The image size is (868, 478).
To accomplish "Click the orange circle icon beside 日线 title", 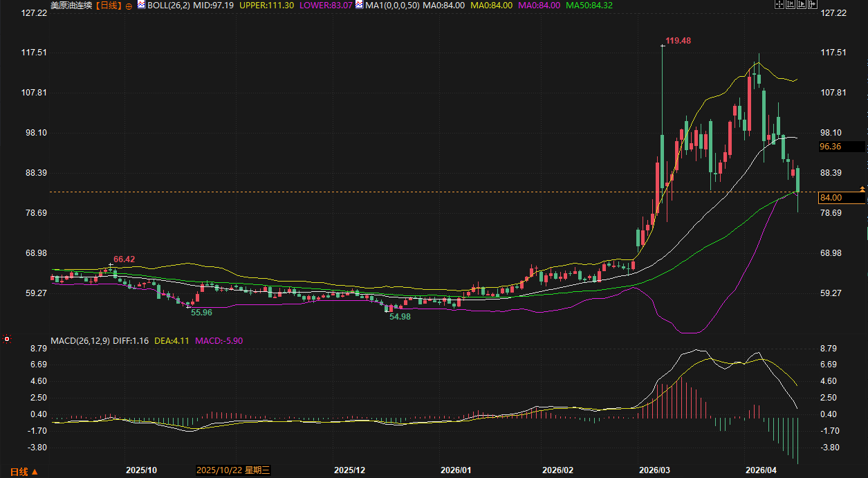I will pos(129,6).
